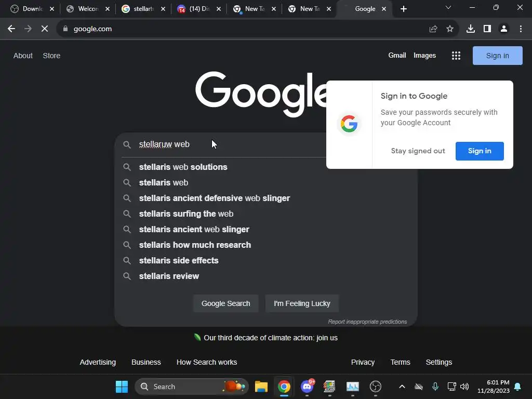Image resolution: width=532 pixels, height=399 pixels.
Task: Open File Explorer from taskbar
Action: pos(261,387)
